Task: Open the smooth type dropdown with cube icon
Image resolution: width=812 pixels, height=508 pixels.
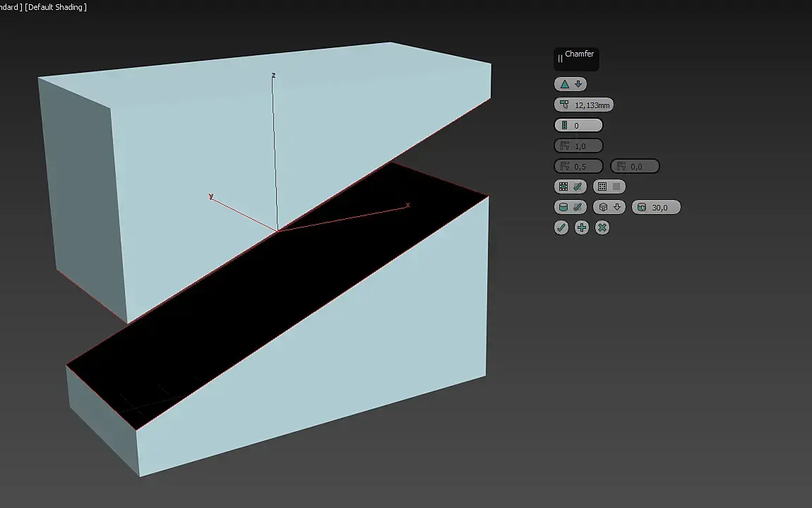Action: 609,207
